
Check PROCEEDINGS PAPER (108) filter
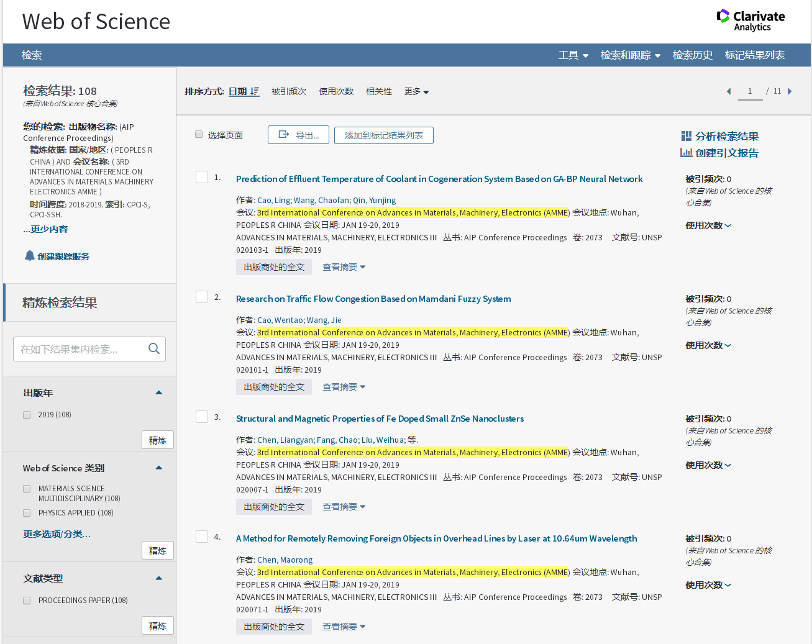(27, 601)
